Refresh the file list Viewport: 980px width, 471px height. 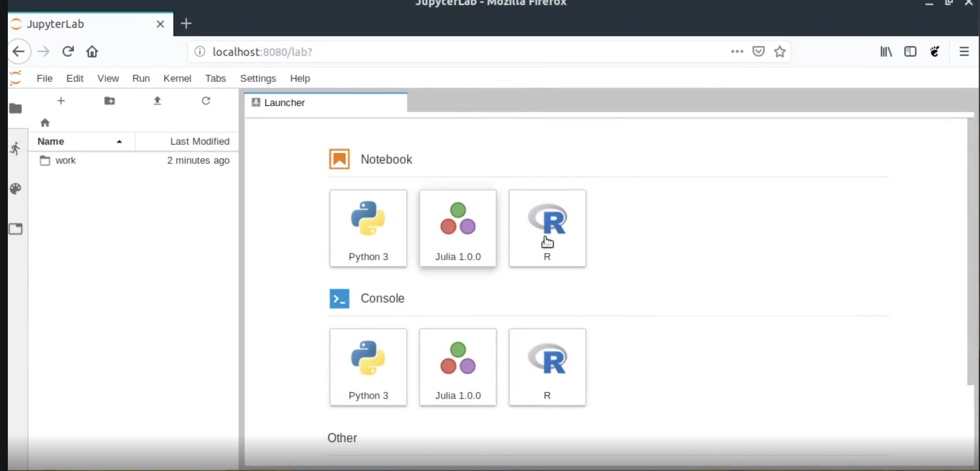point(206,101)
